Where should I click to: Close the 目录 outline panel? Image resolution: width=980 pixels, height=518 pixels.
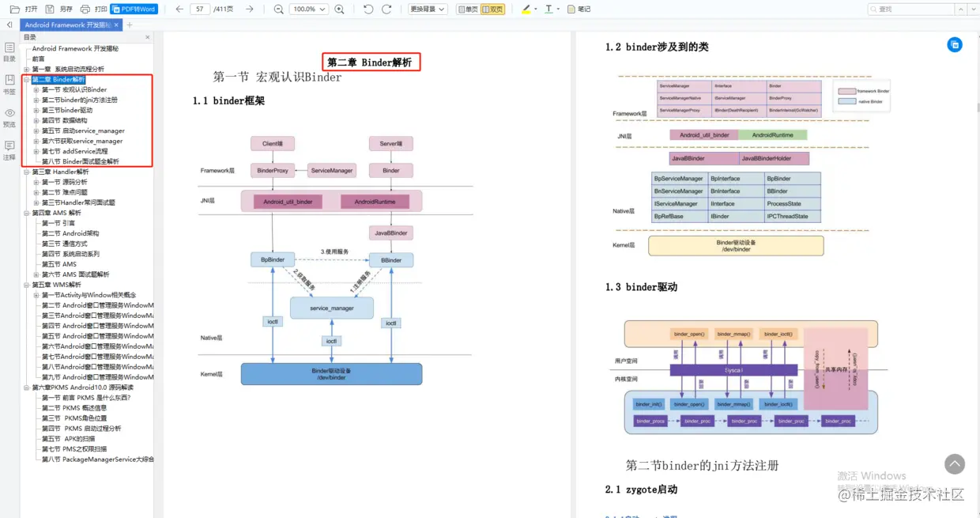tap(148, 37)
